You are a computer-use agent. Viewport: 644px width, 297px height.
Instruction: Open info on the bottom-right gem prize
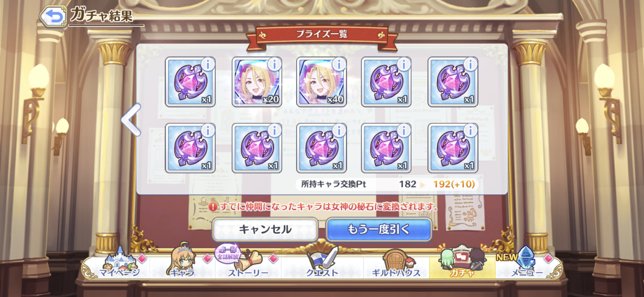click(x=470, y=130)
